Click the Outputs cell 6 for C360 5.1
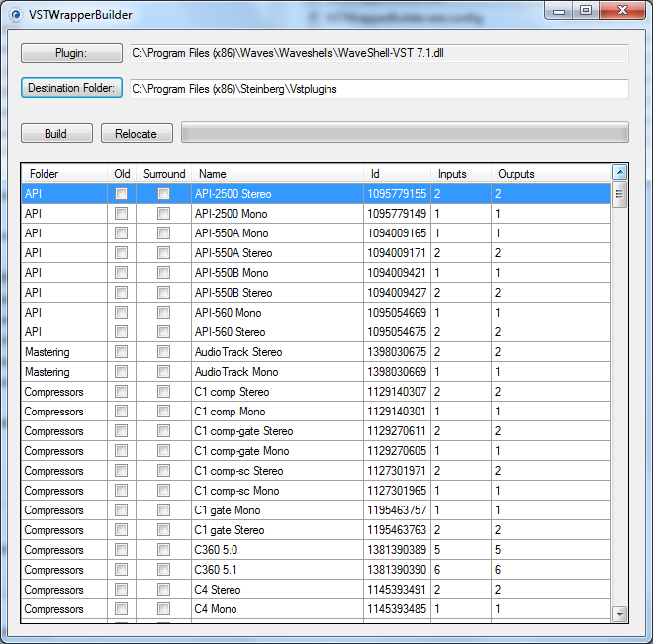653x644 pixels. click(x=551, y=570)
